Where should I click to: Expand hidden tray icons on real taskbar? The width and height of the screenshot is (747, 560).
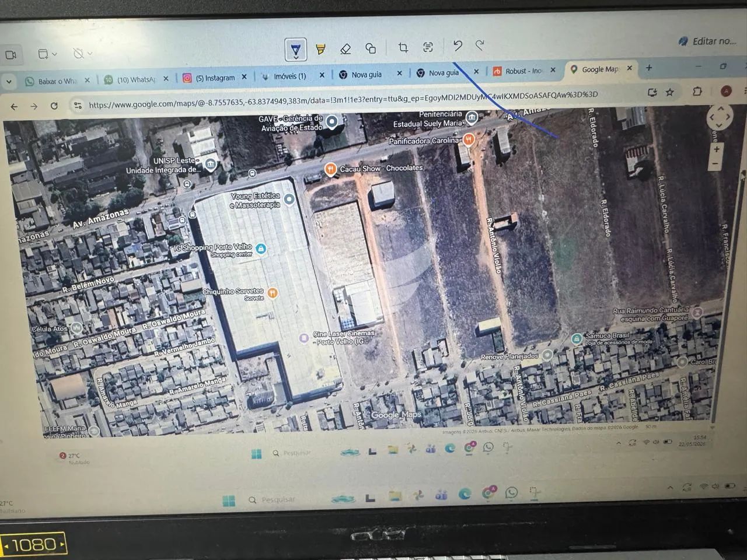[670, 488]
